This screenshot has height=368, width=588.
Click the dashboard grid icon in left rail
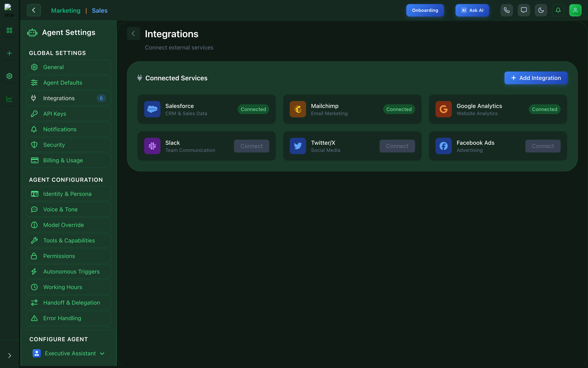tap(9, 30)
